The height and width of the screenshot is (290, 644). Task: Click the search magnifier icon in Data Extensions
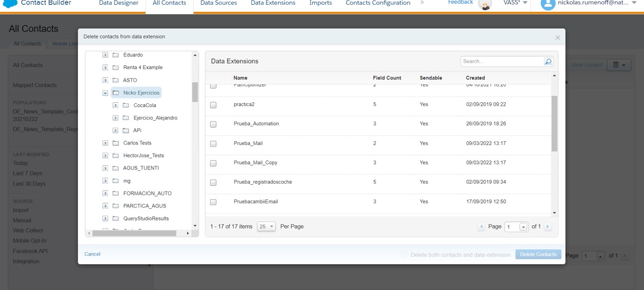coord(548,61)
